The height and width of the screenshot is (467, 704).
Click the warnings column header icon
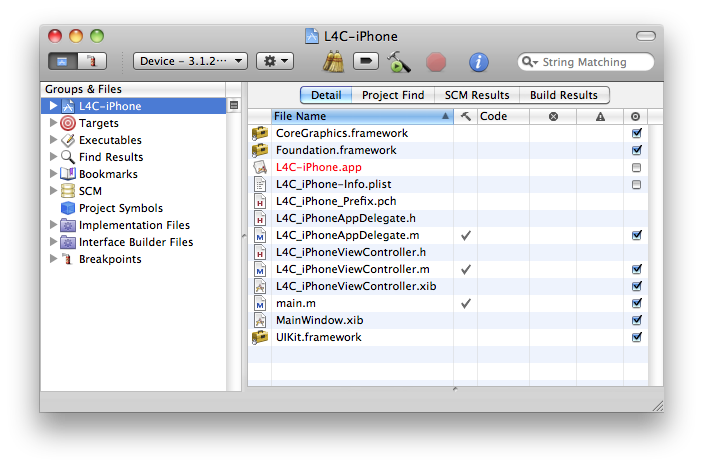600,116
